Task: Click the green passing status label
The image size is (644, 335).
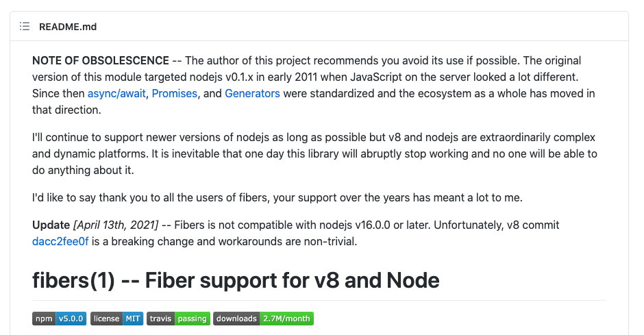Action: pyautogui.click(x=193, y=319)
